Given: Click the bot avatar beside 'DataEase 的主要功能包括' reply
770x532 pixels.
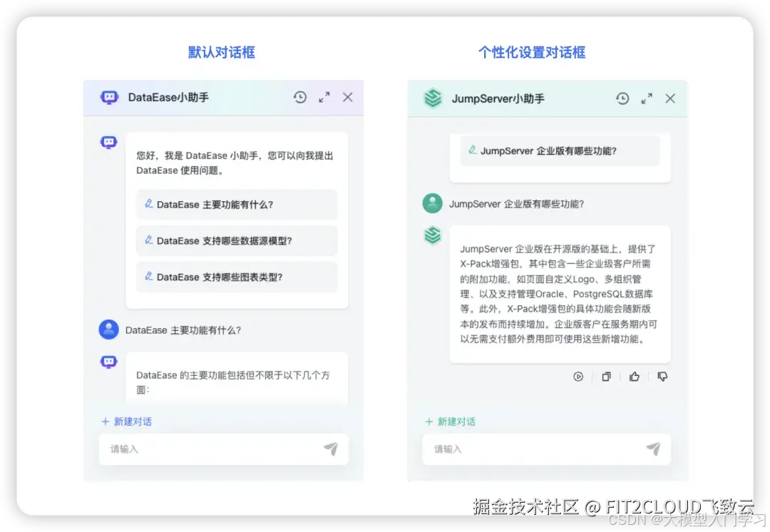Looking at the screenshot, I should click(x=109, y=362).
